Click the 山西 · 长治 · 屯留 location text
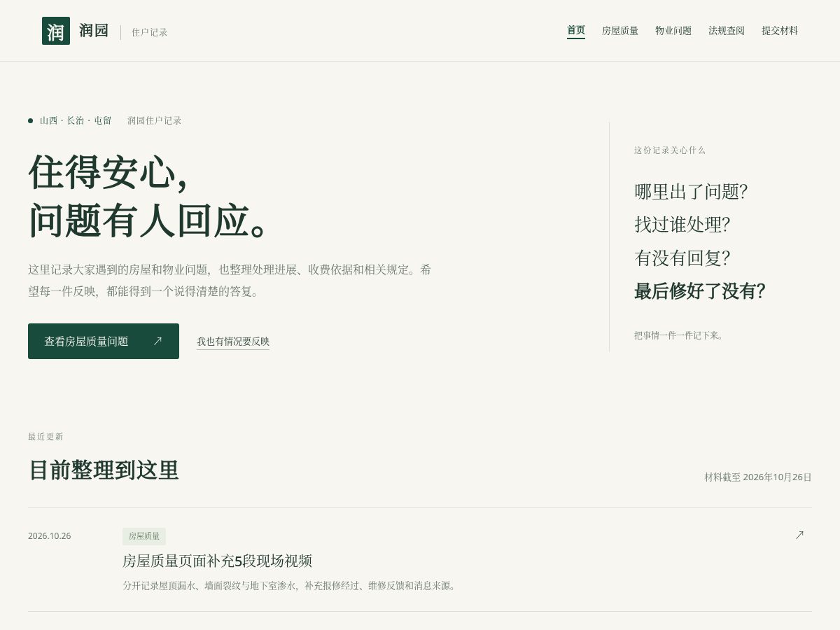Viewport: 840px width, 630px height. pyautogui.click(x=76, y=120)
